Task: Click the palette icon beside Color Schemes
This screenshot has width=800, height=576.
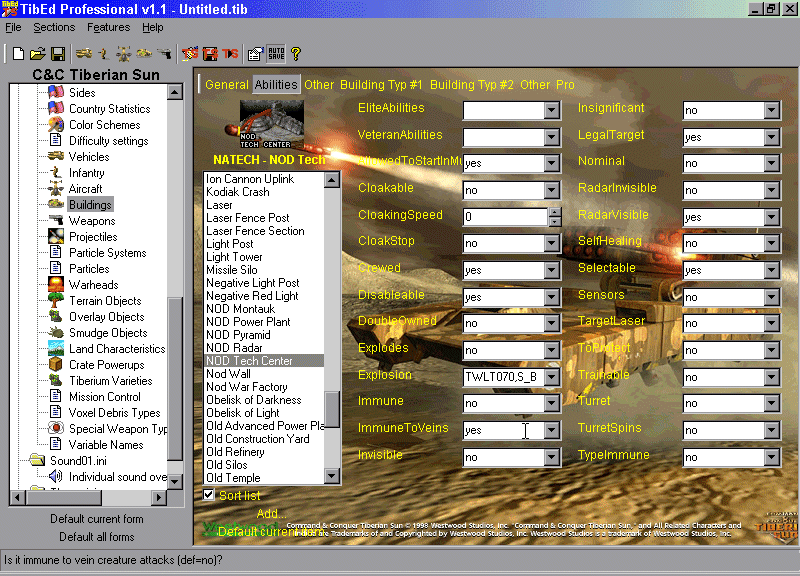Action: tap(56, 124)
